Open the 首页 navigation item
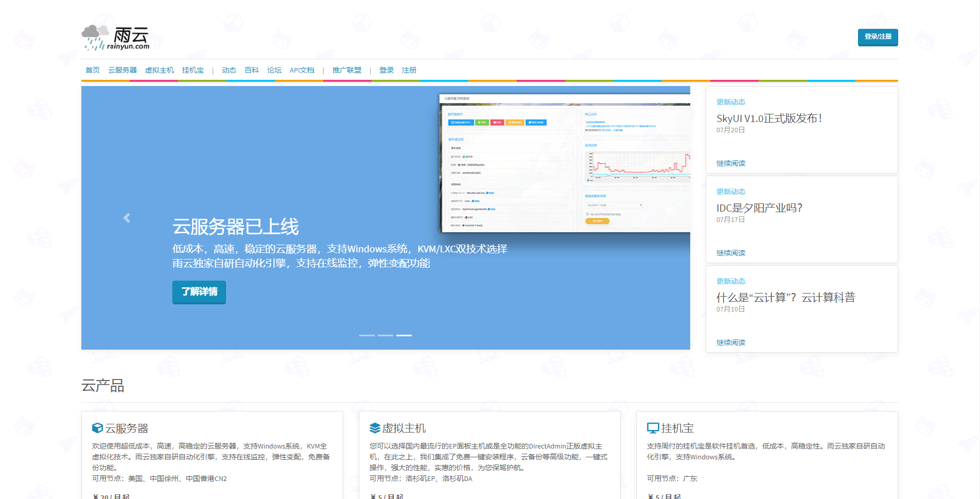980x499 pixels. point(92,70)
